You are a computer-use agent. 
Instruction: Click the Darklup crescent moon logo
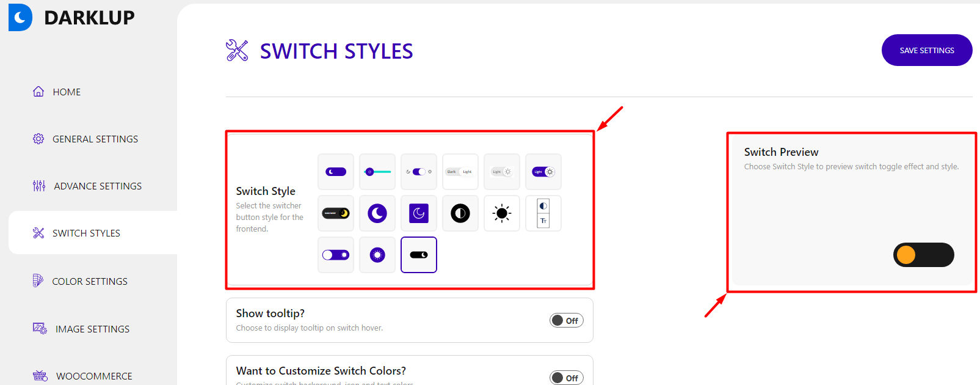20,18
